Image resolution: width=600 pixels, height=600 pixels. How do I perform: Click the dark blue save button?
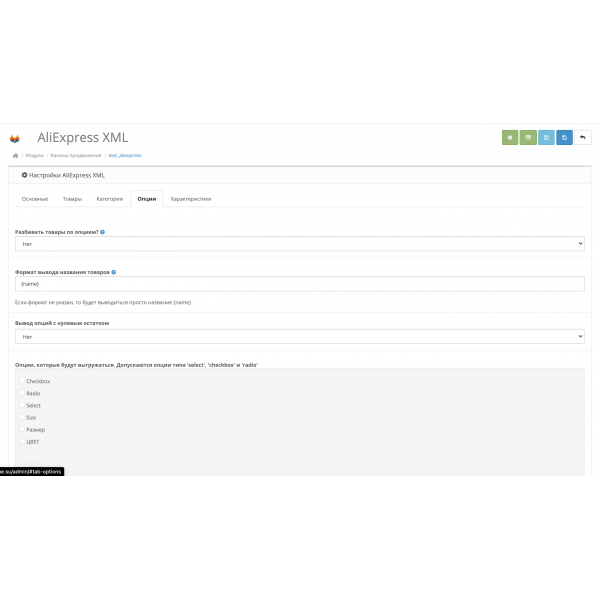(x=564, y=137)
